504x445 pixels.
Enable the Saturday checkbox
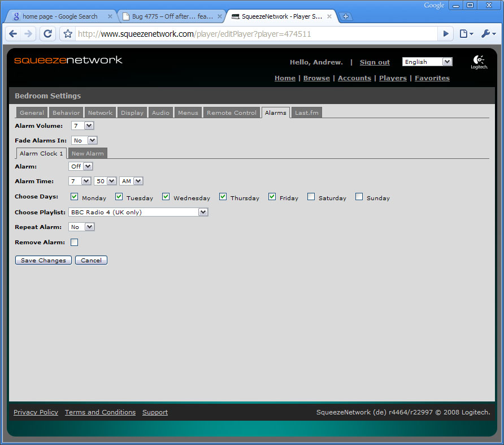(x=311, y=197)
